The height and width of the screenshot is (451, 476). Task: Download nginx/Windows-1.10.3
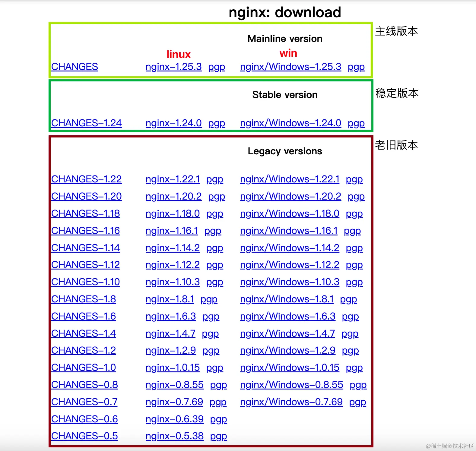point(290,282)
